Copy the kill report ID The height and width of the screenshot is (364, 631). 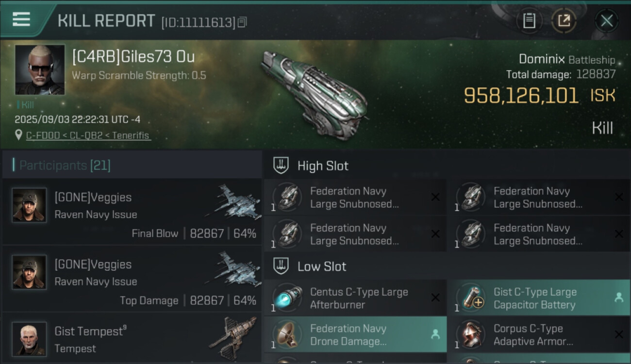(x=242, y=22)
